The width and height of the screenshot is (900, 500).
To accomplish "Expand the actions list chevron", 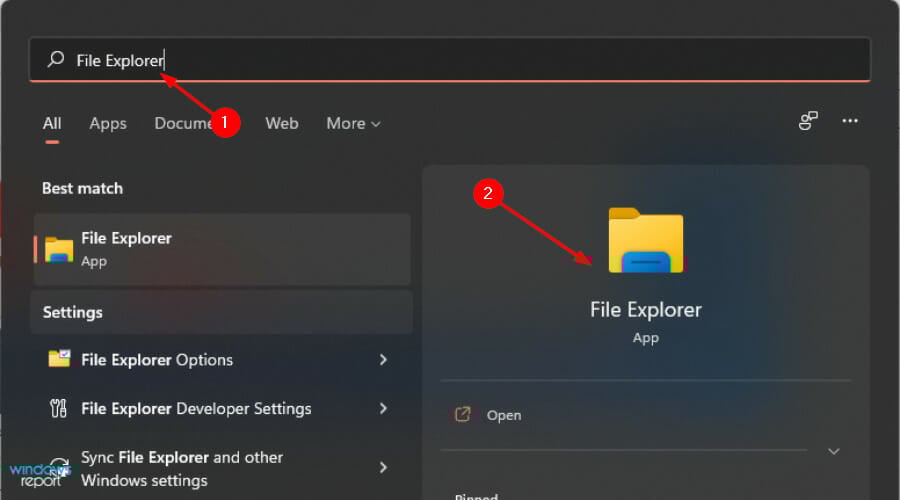I will pyautogui.click(x=834, y=452).
